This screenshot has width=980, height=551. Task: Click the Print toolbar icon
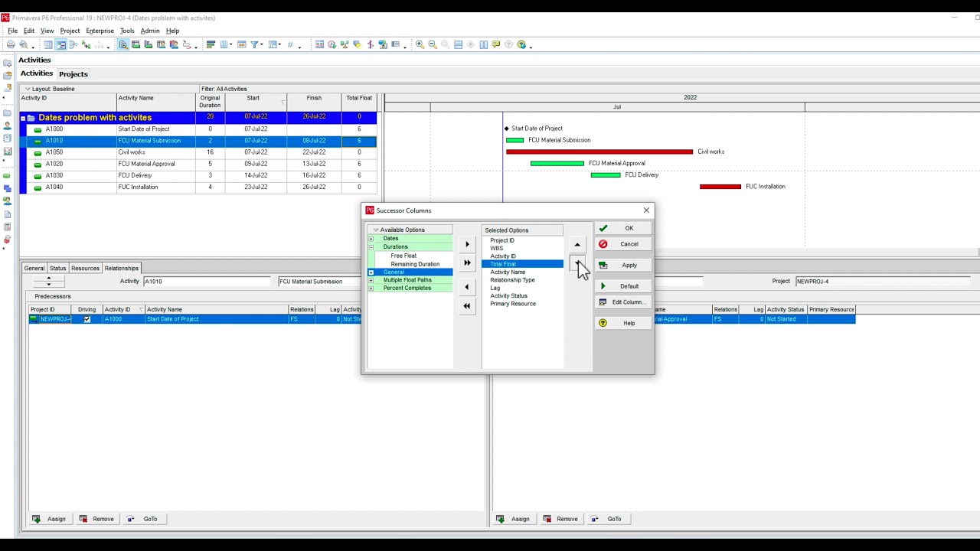11,45
